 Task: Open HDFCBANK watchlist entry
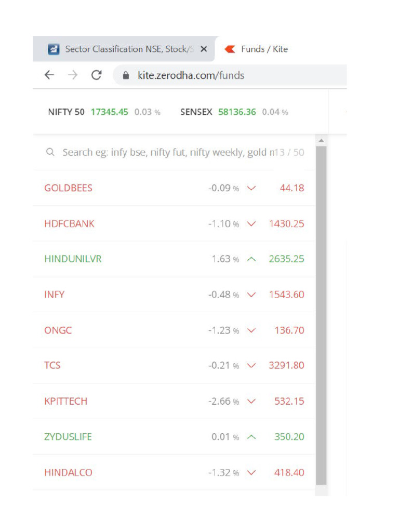tap(70, 224)
